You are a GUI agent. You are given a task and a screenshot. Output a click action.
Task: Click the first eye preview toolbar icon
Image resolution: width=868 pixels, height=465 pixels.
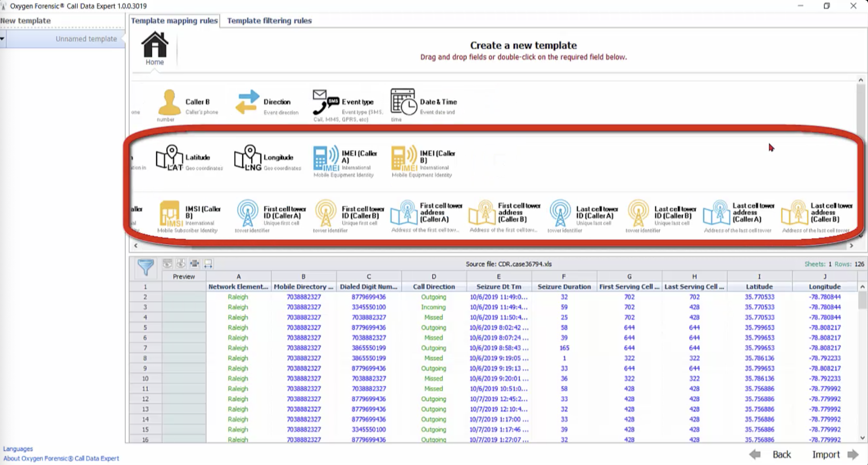167,263
